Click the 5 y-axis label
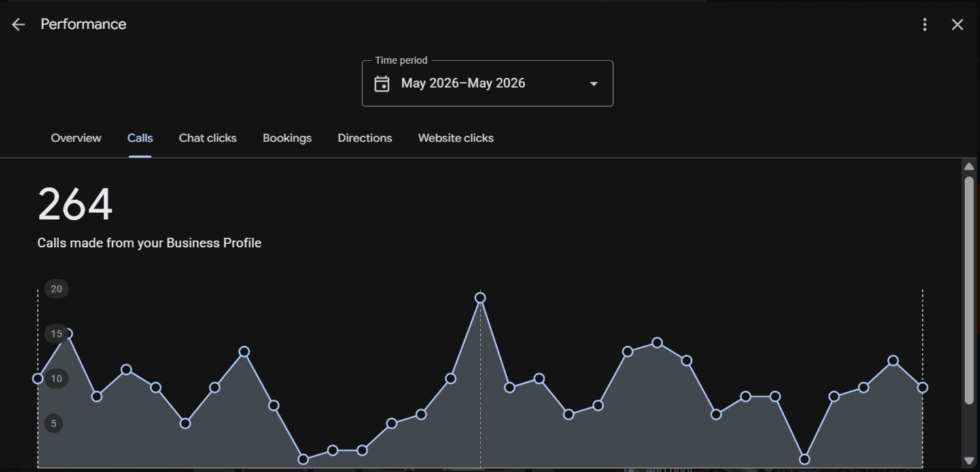The height and width of the screenshot is (472, 980). point(54,424)
